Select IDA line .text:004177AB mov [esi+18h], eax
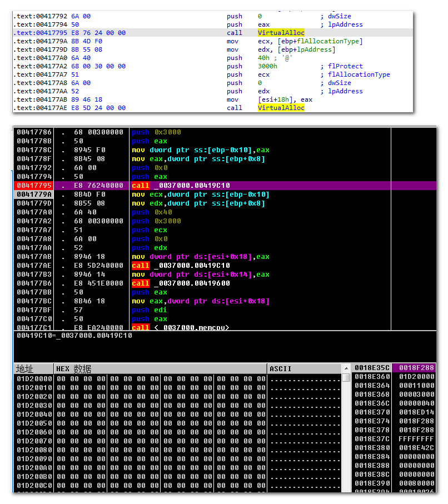This screenshot has width=448, height=504. pos(212,99)
